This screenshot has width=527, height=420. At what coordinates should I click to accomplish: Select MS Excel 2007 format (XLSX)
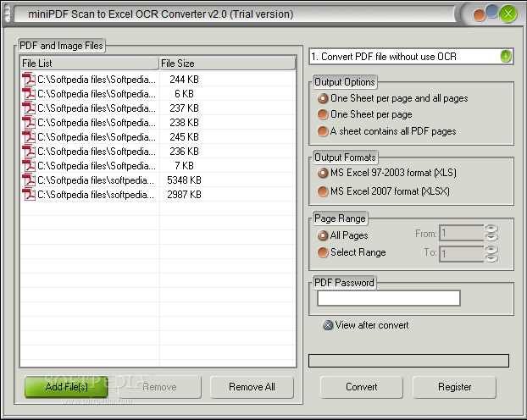click(384, 191)
